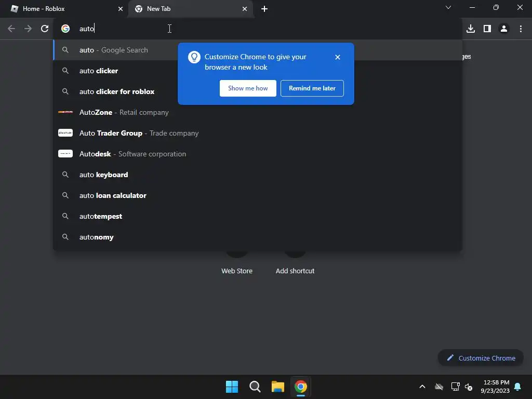The height and width of the screenshot is (399, 532).
Task: Open File Explorer from taskbar
Action: [x=277, y=387]
